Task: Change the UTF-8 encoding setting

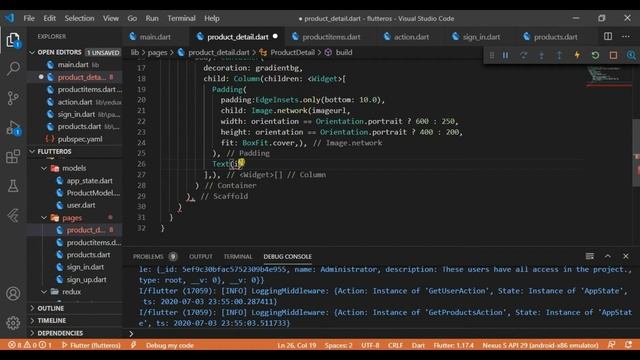Action: [370, 345]
